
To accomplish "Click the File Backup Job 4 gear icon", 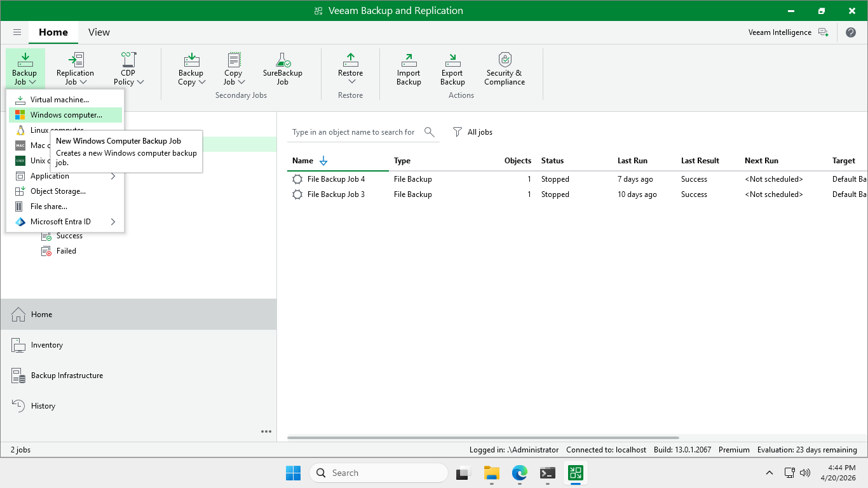I will click(297, 179).
